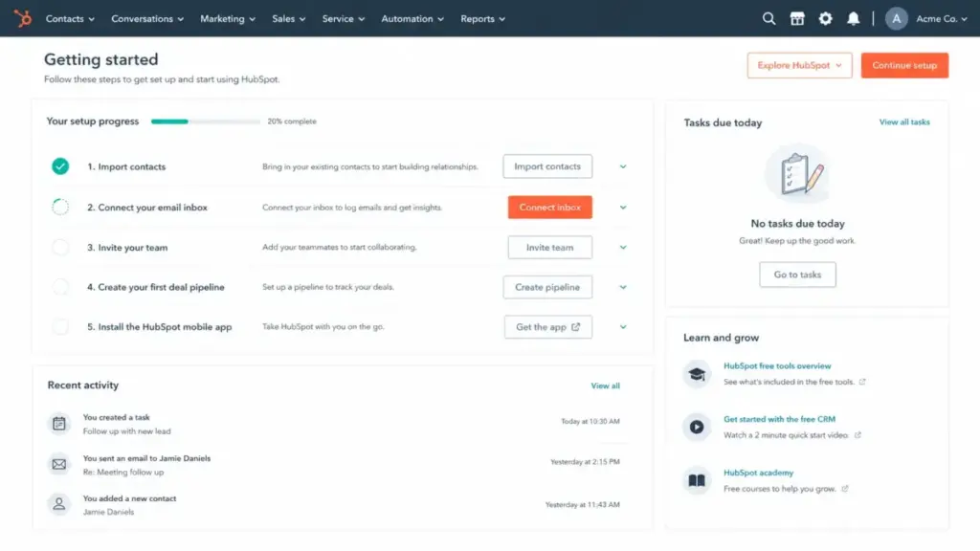Expand the Import contacts step chevron
This screenshot has width=980, height=551.
(623, 166)
